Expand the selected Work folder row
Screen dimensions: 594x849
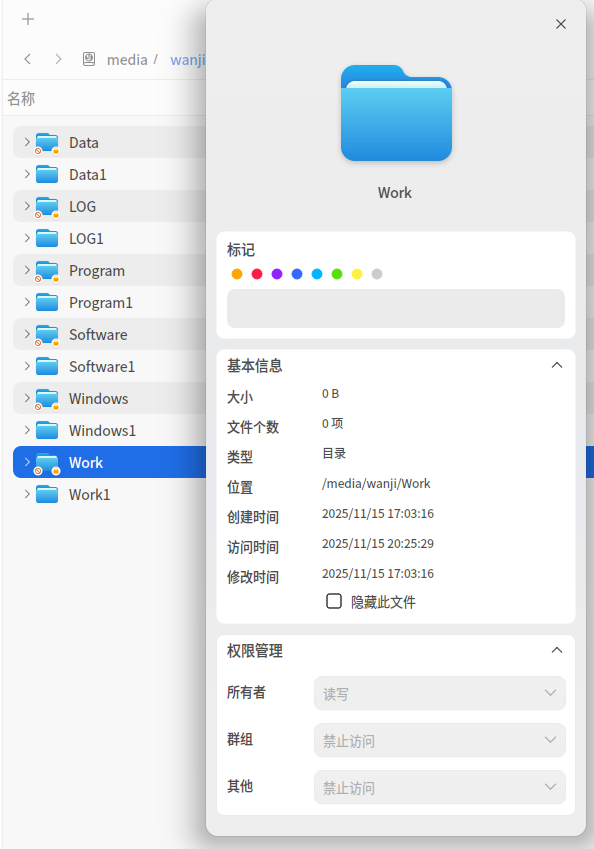coord(27,462)
